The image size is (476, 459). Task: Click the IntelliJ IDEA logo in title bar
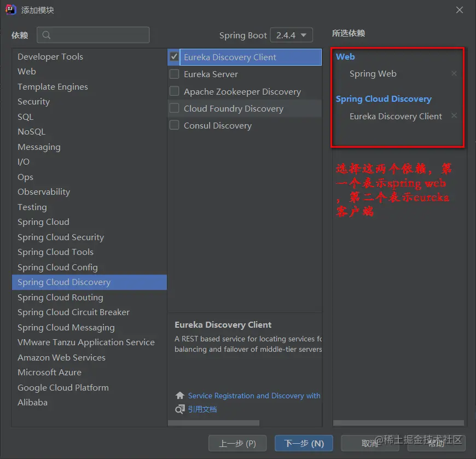point(11,10)
